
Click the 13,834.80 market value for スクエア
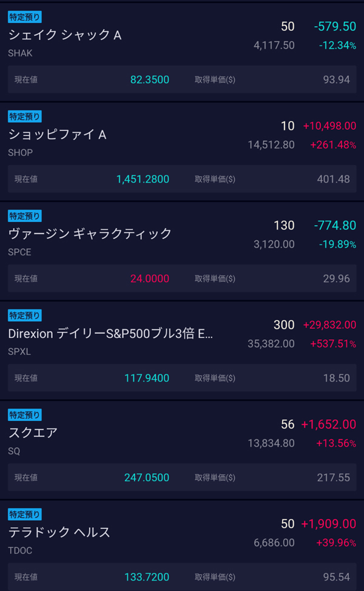271,443
